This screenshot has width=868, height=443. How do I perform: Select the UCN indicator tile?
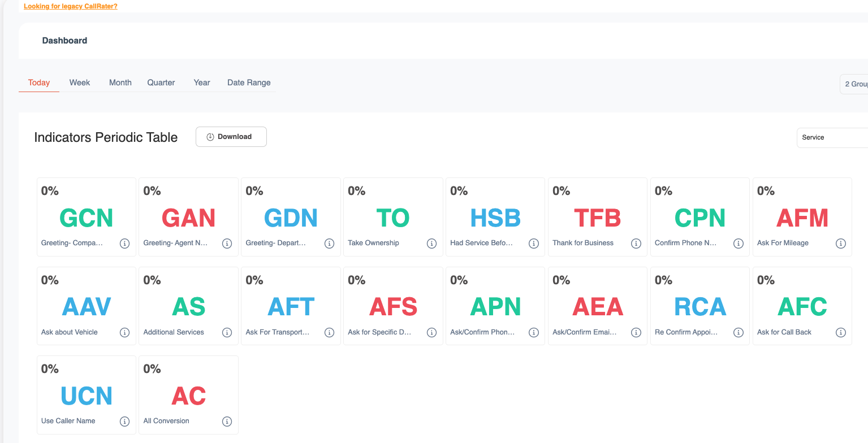(87, 395)
